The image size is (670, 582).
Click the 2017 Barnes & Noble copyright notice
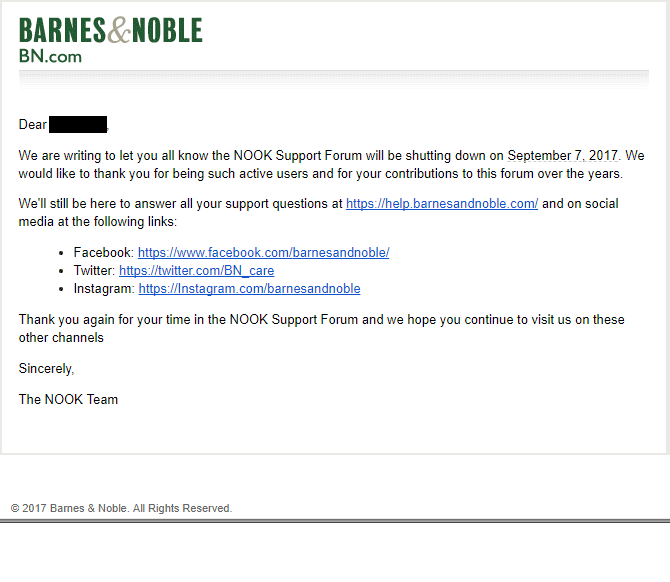[121, 508]
